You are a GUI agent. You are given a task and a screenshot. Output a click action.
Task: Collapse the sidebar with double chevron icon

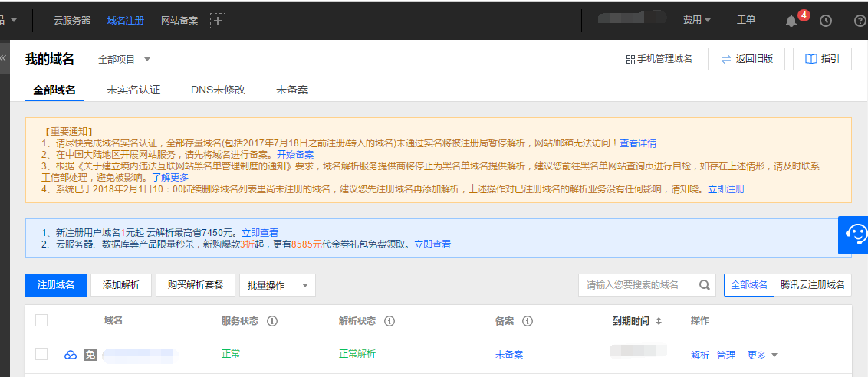[x=3, y=58]
